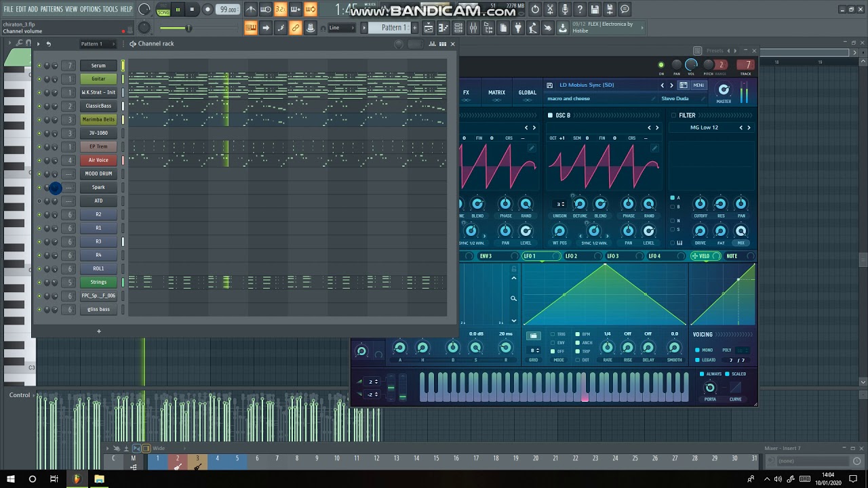Select the Serum channel button

pos(98,65)
